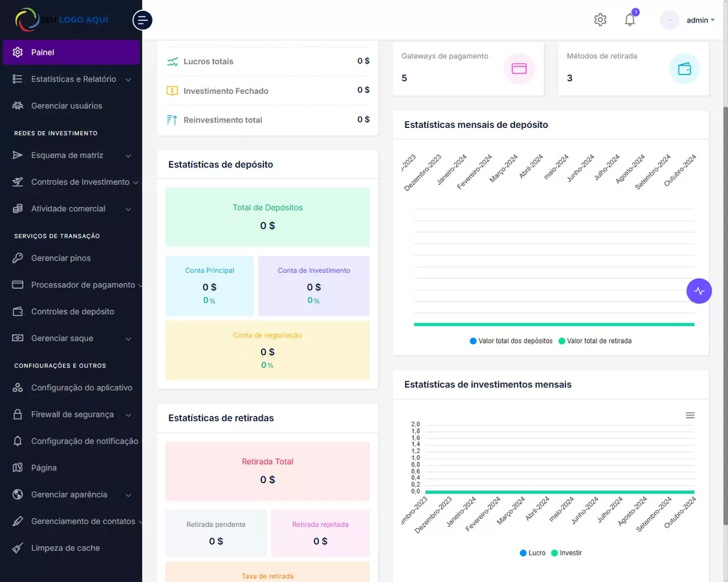Click the withdrawal methods wallet icon
This screenshot has width=728, height=582.
tap(684, 69)
